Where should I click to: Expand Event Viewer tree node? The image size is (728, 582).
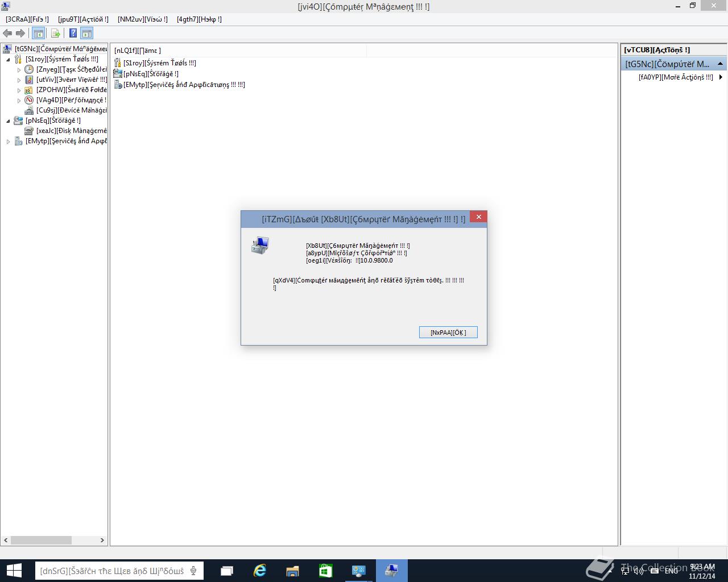coord(19,80)
